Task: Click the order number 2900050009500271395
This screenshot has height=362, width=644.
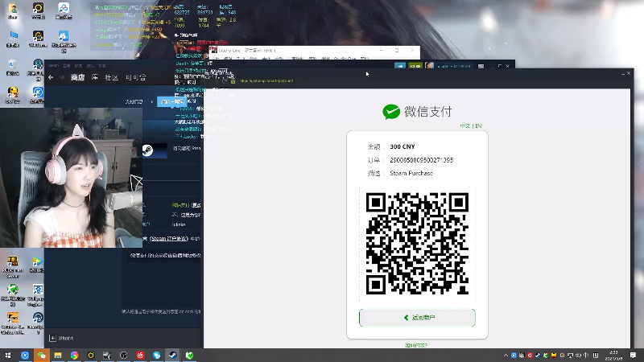Action: pos(421,160)
